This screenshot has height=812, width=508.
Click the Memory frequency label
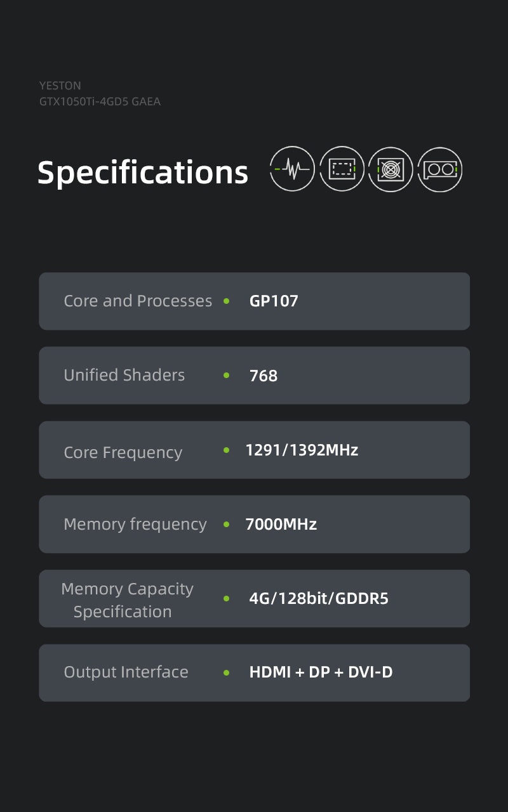135,525
